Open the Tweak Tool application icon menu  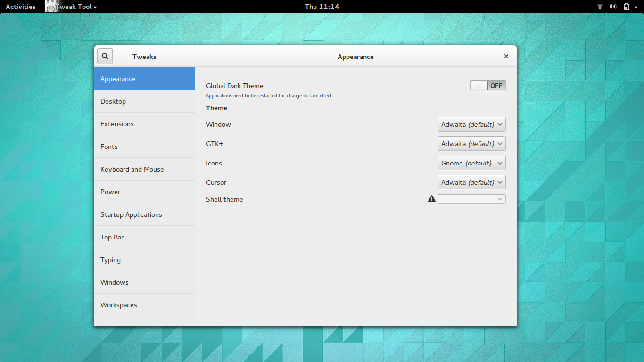[x=51, y=6]
